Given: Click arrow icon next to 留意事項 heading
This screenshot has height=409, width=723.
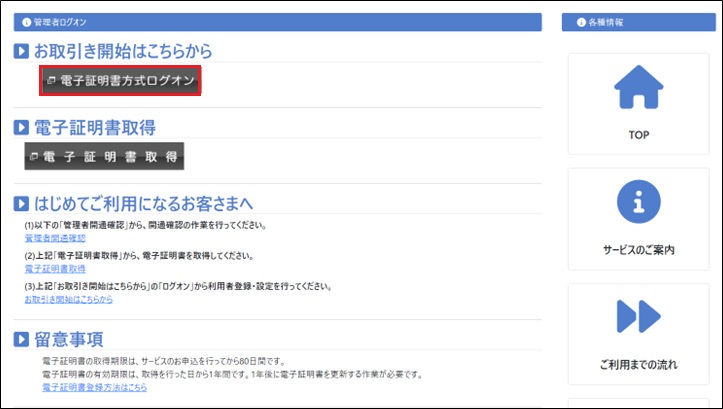Looking at the screenshot, I should click(x=22, y=340).
